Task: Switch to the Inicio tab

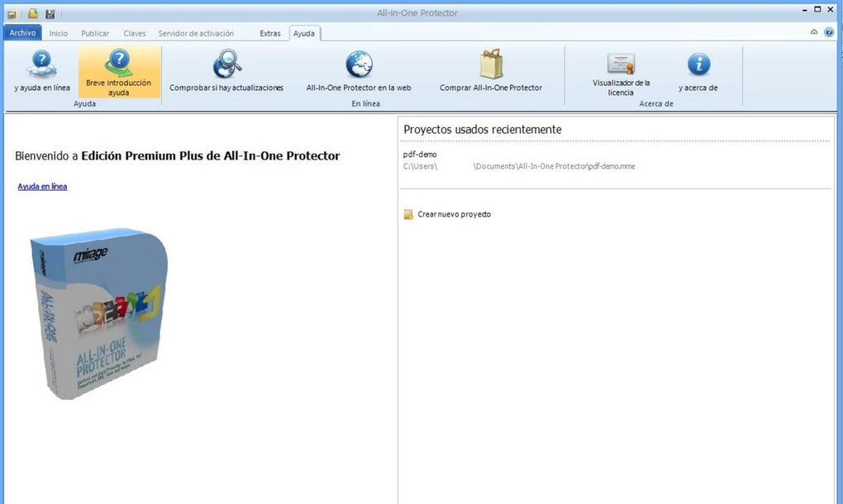Action: [59, 33]
